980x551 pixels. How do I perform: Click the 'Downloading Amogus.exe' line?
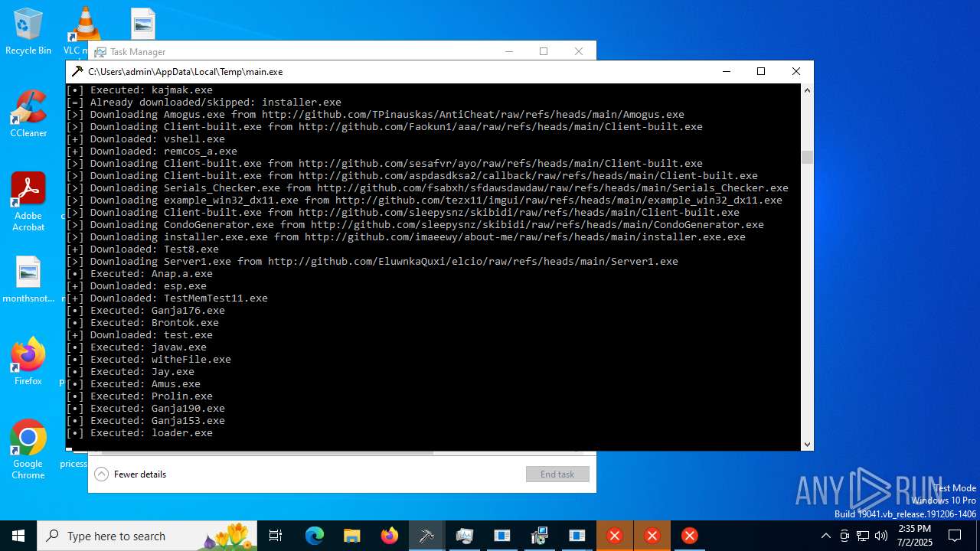point(375,114)
